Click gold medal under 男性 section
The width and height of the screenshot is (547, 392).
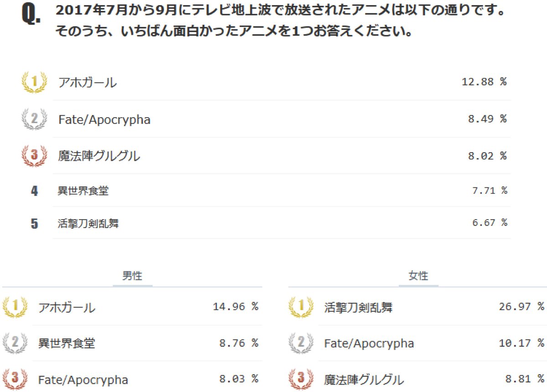(x=15, y=307)
